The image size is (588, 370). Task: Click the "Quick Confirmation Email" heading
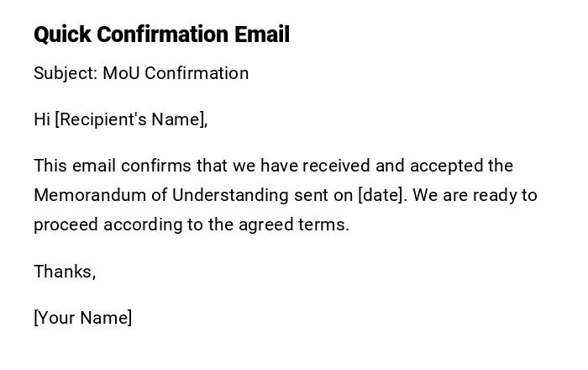[161, 34]
